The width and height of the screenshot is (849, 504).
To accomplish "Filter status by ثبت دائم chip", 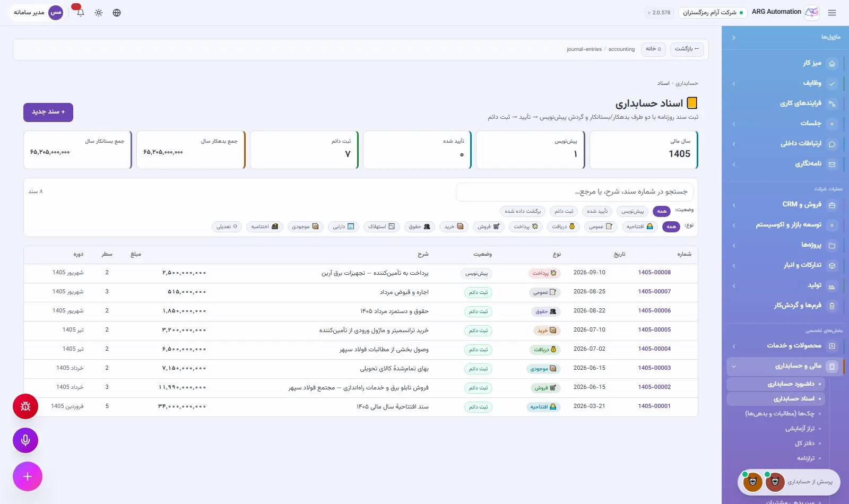I will coord(564,211).
